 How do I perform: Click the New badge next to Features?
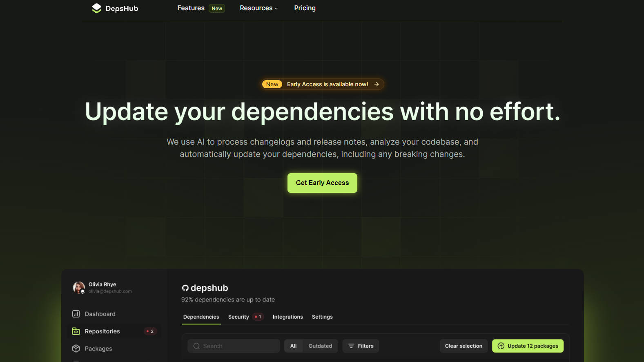[217, 8]
